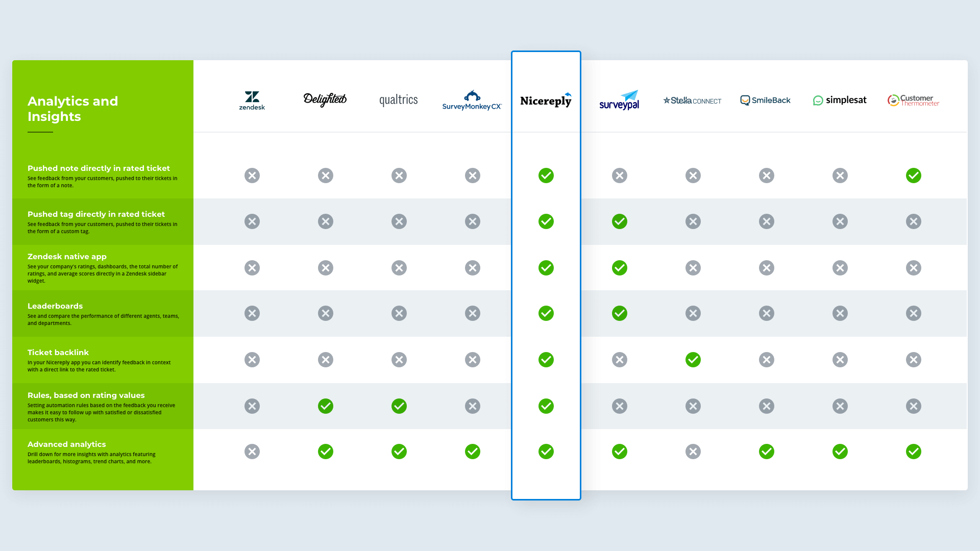Viewport: 980px width, 551px height.
Task: Click Customer Thermometer cross for Ticket backlink
Action: pyautogui.click(x=914, y=360)
